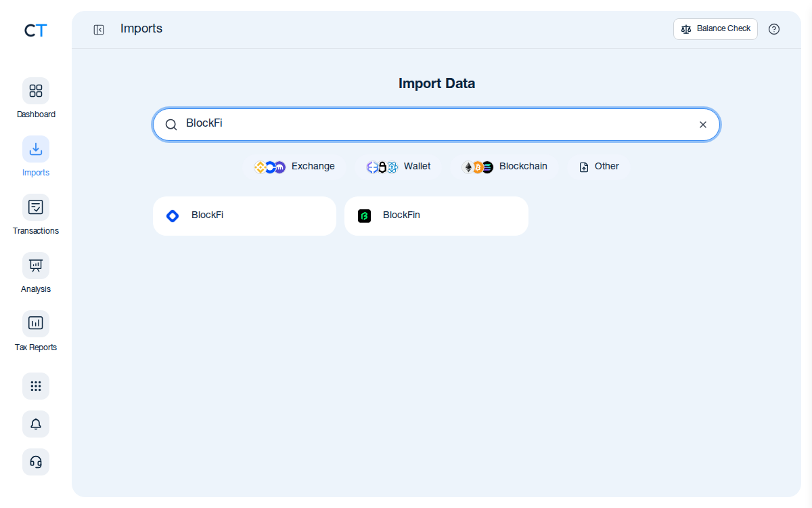The height and width of the screenshot is (508, 812).
Task: Click the Imports page title
Action: (x=141, y=28)
